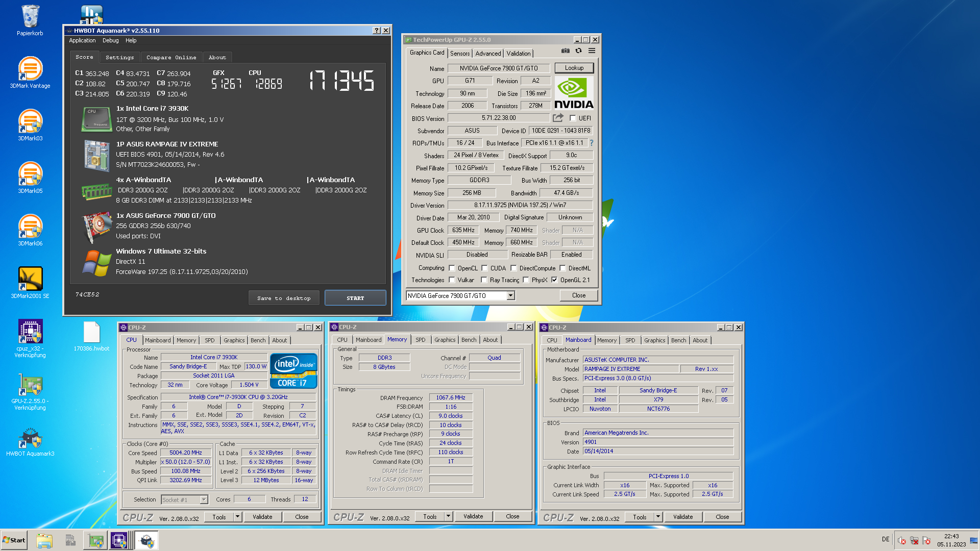Click the START benchmark button
This screenshot has height=551, width=980.
[355, 298]
